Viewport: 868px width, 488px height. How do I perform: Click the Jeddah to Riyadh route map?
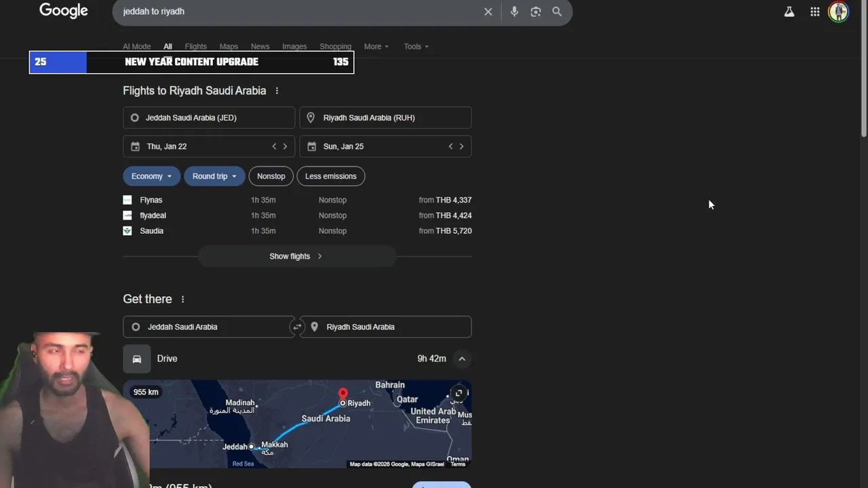[x=297, y=424]
